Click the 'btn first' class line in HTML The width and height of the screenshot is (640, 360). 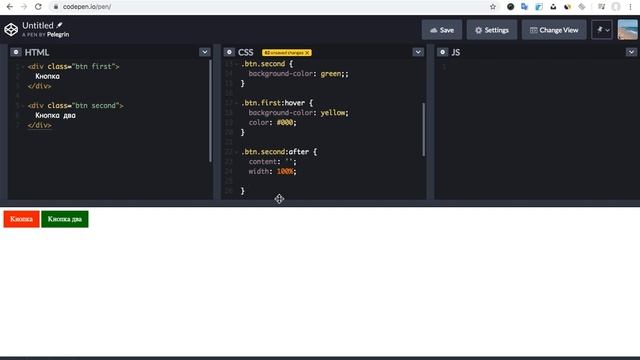(73, 66)
